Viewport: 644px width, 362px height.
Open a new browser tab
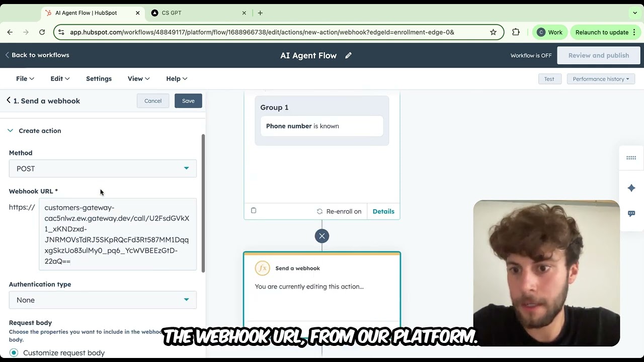coord(260,13)
